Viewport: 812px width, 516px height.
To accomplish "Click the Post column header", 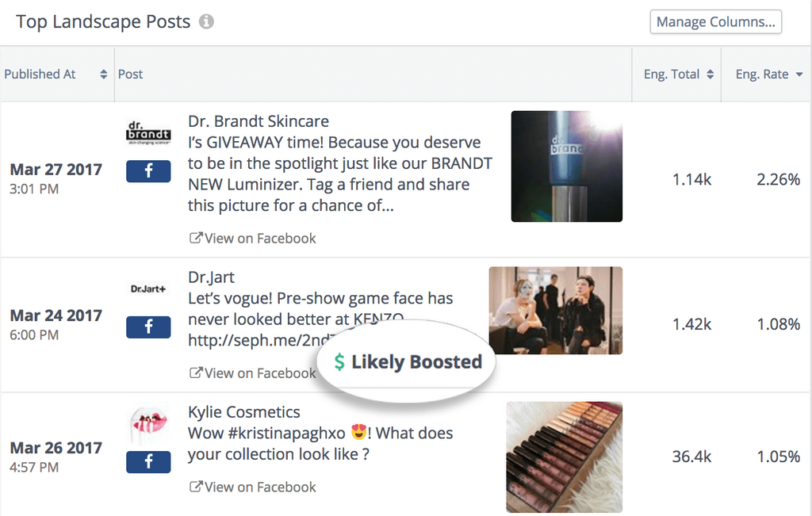I will pos(131,75).
